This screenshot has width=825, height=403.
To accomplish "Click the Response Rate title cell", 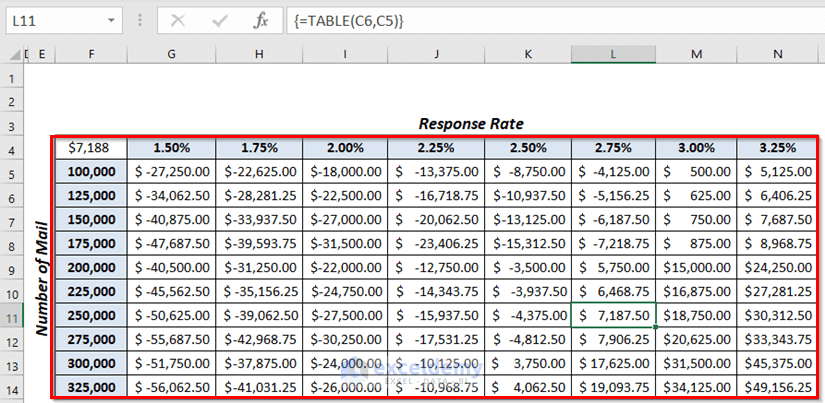I will point(471,124).
